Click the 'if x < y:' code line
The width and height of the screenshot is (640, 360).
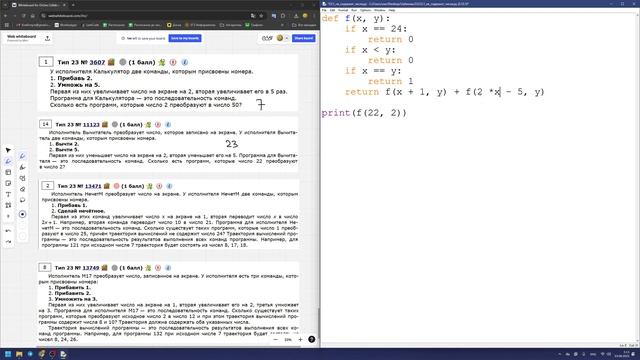point(370,50)
